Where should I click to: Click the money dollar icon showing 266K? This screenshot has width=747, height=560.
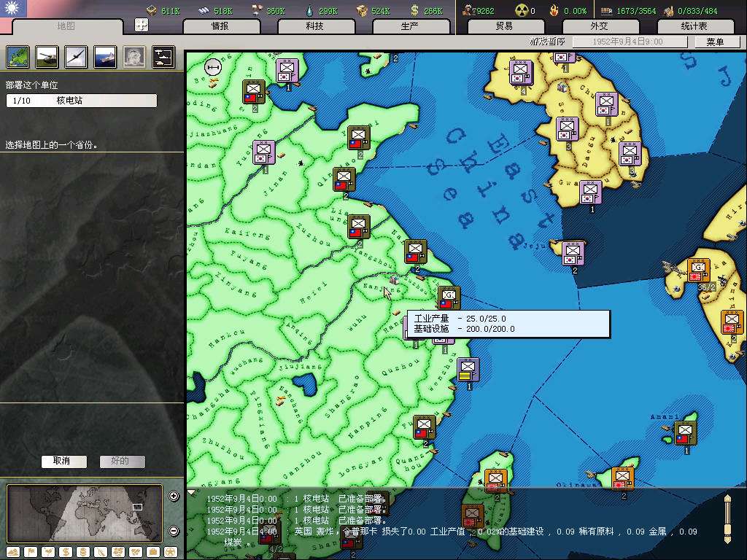pos(415,10)
